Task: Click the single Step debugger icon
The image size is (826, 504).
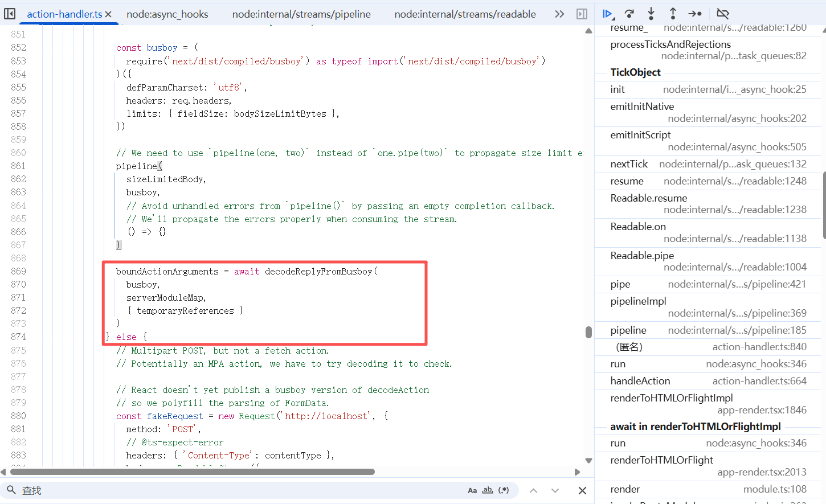Action: point(695,14)
